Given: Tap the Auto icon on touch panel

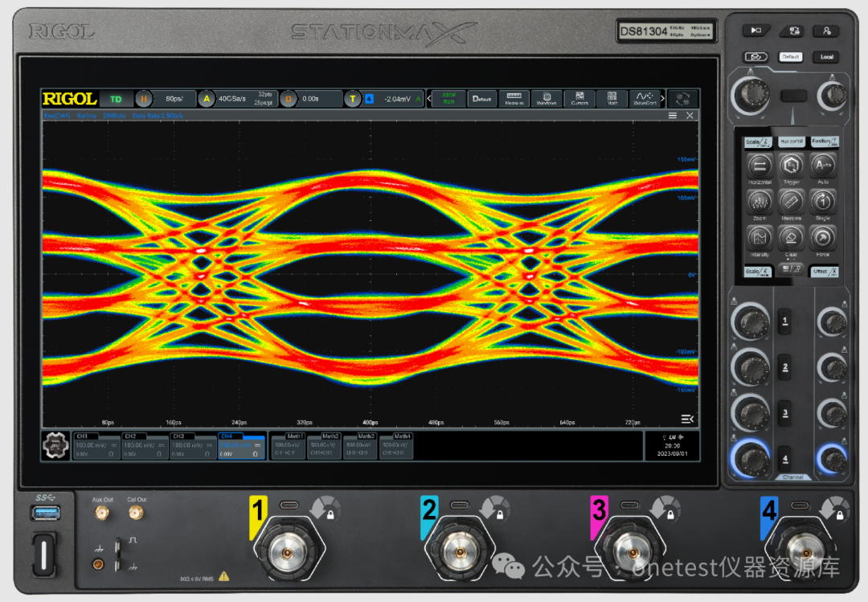Looking at the screenshot, I should click(823, 166).
